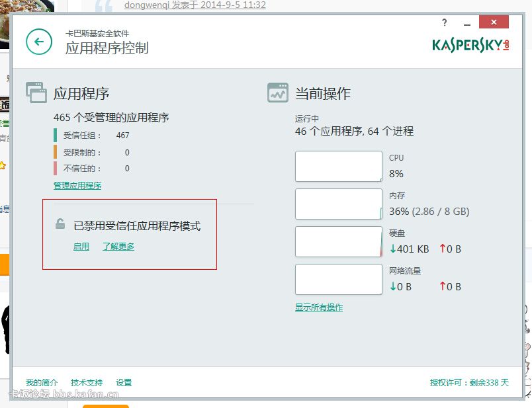Open 技术支持 in footer

coord(87,383)
